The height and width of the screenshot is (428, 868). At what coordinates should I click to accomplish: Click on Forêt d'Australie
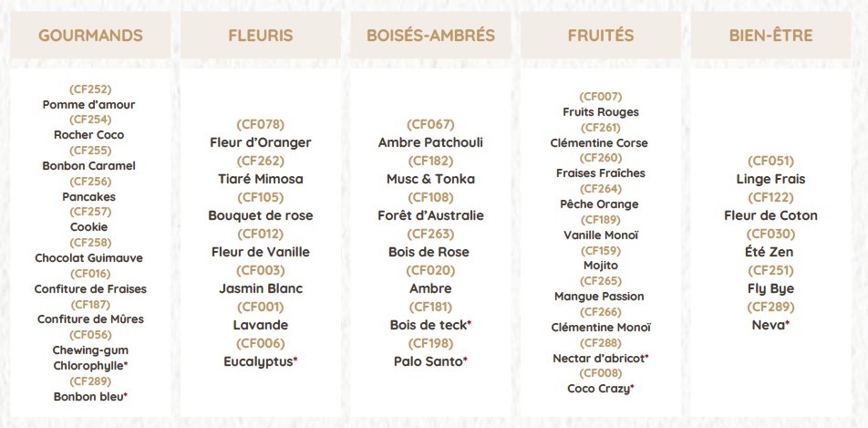[430, 215]
